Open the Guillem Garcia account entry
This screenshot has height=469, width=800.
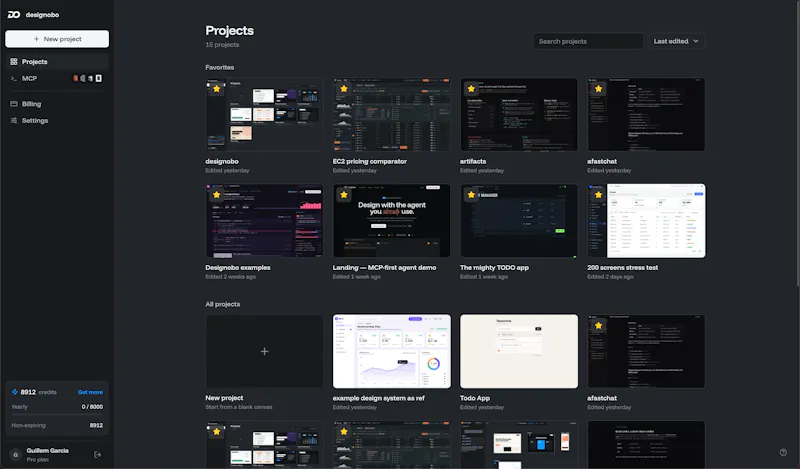(x=49, y=454)
